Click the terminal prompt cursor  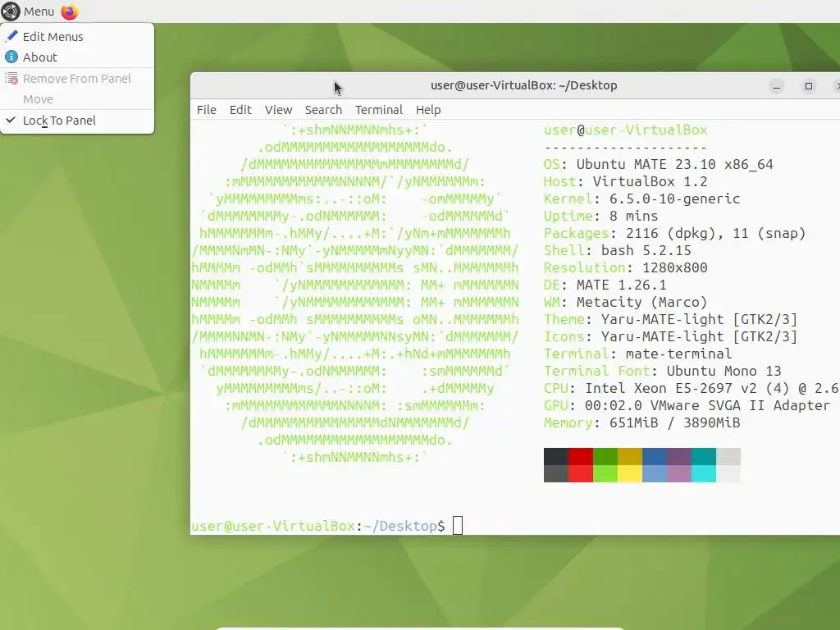[x=458, y=526]
